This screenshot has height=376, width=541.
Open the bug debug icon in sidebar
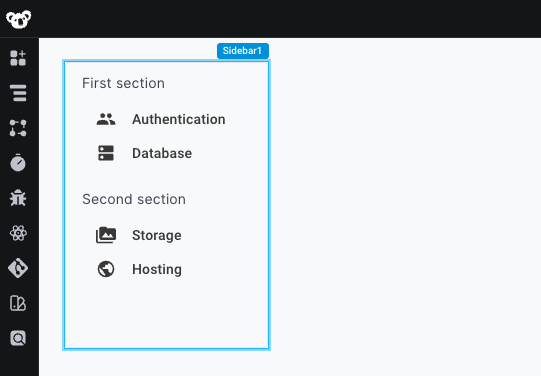[18, 198]
